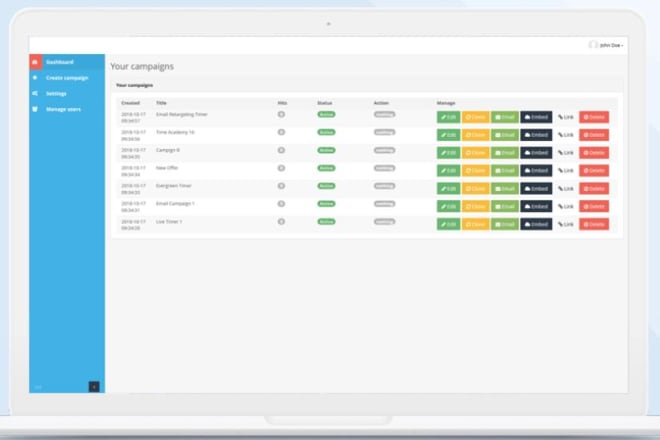
Task: Click Action pill button for Email Retargeting Timer
Action: 384,115
